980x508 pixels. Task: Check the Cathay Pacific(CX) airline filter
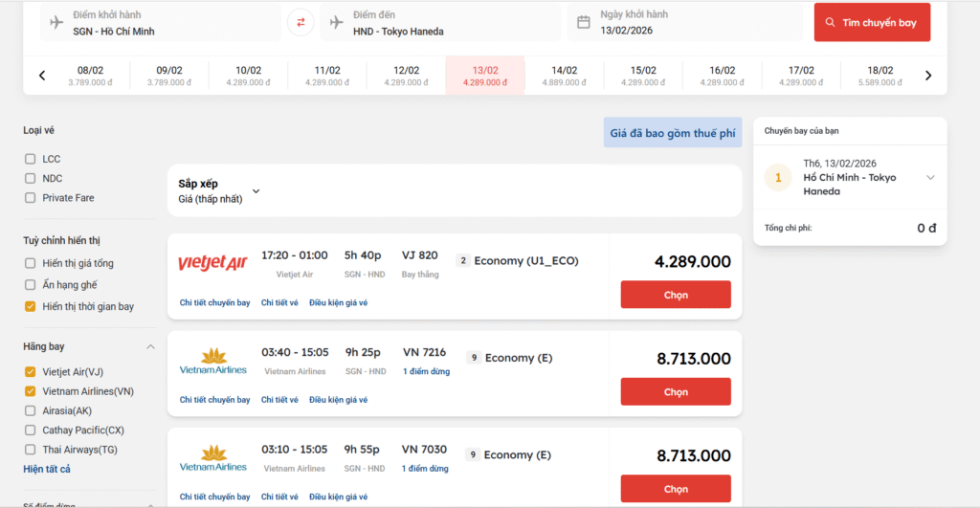(x=31, y=430)
